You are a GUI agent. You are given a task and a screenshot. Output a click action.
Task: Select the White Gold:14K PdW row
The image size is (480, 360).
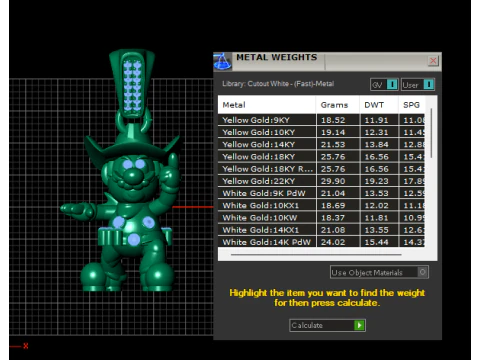tap(321, 242)
